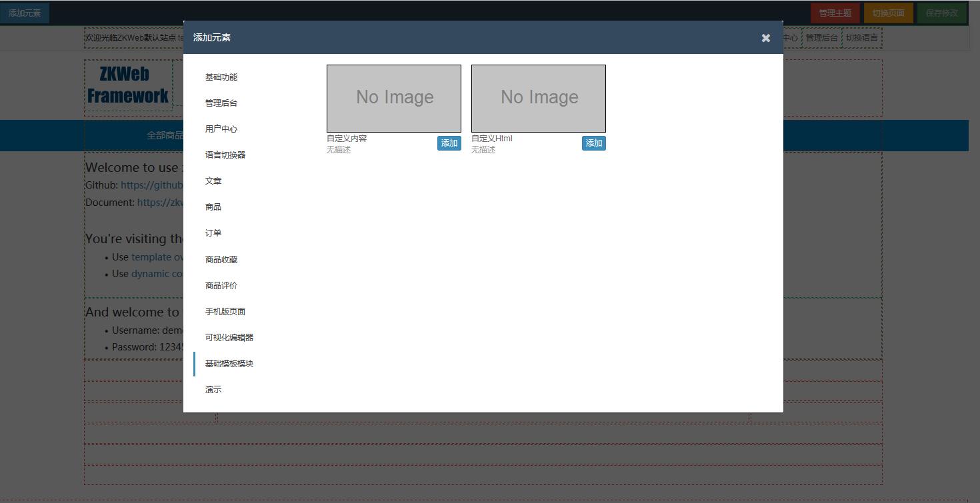Click the 自定义内容 element title
The width and height of the screenshot is (980, 503).
tap(347, 139)
